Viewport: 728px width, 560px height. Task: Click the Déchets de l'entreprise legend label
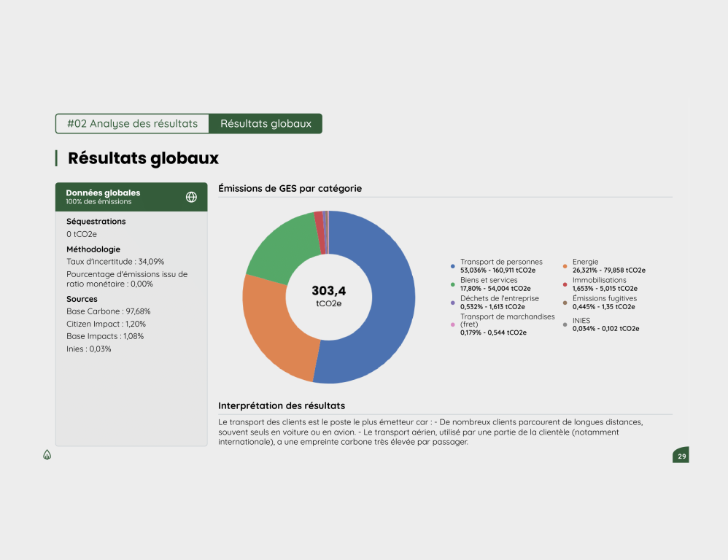point(499,298)
